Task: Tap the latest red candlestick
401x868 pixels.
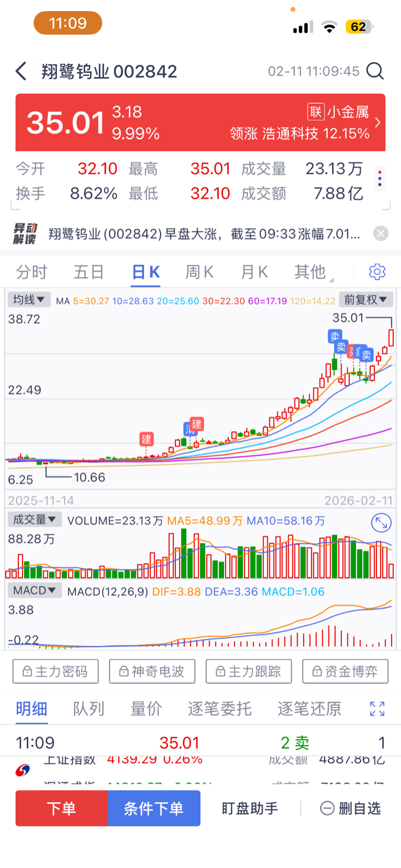Action: point(391,337)
